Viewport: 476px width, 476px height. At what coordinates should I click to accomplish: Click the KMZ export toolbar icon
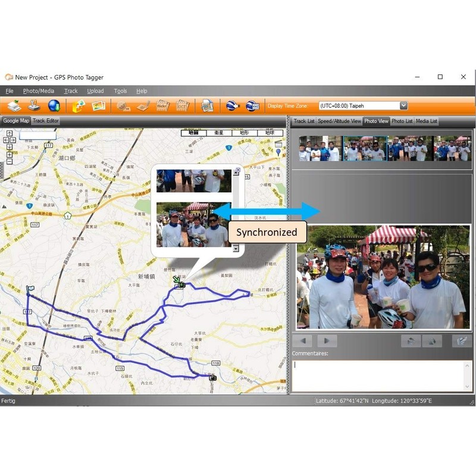[252, 106]
